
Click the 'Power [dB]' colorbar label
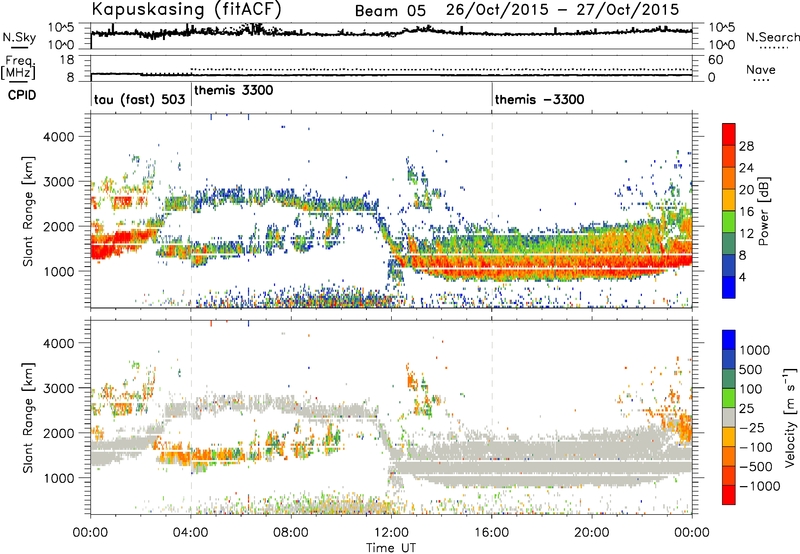tap(764, 211)
